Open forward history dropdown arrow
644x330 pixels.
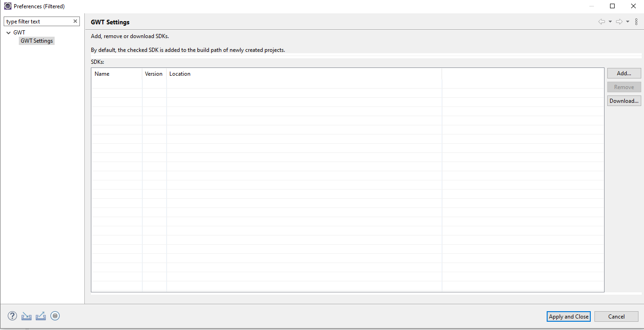pos(627,22)
